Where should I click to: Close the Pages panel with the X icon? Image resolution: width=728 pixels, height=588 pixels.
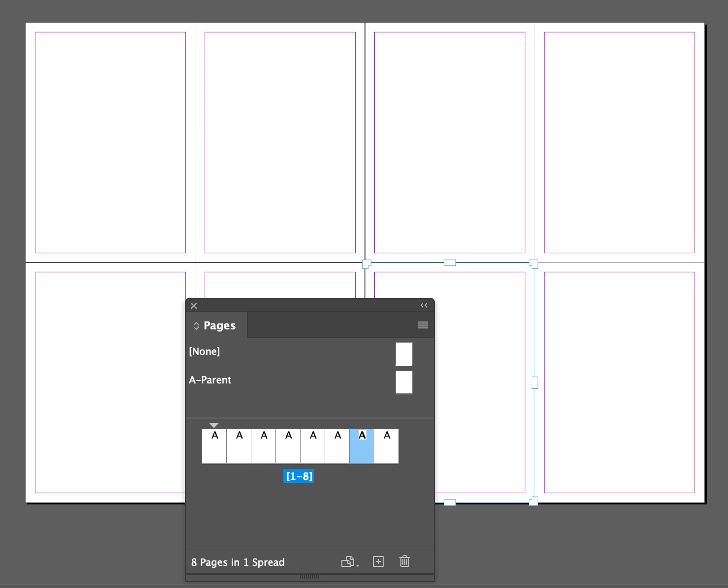194,306
